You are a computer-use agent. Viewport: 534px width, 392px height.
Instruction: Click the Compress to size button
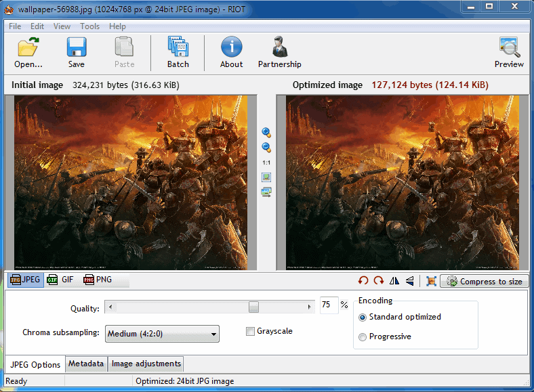[x=485, y=281]
